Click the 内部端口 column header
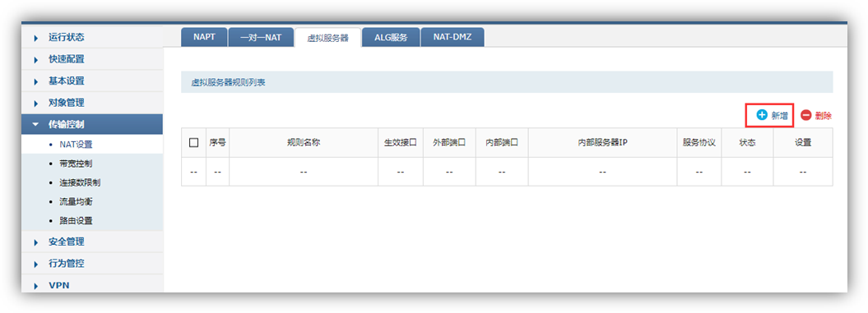This screenshot has height=313, width=868. click(x=502, y=143)
